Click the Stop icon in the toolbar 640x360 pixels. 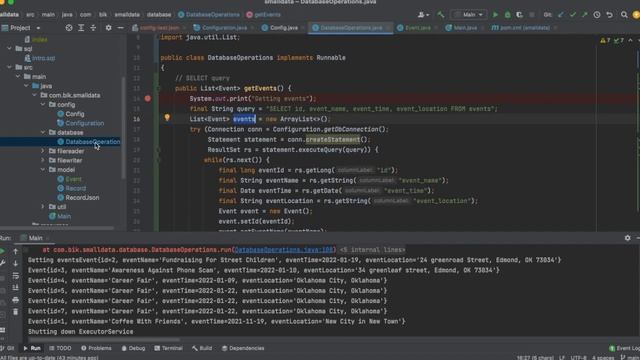point(531,15)
